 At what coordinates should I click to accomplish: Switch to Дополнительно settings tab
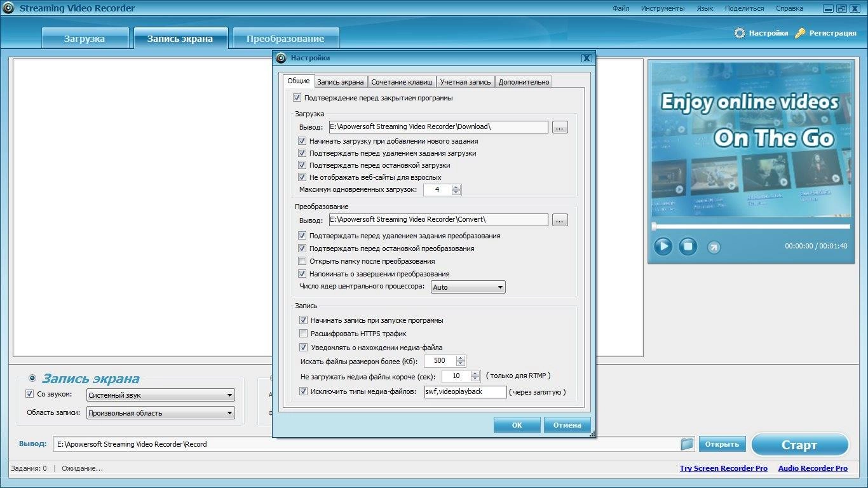(524, 82)
